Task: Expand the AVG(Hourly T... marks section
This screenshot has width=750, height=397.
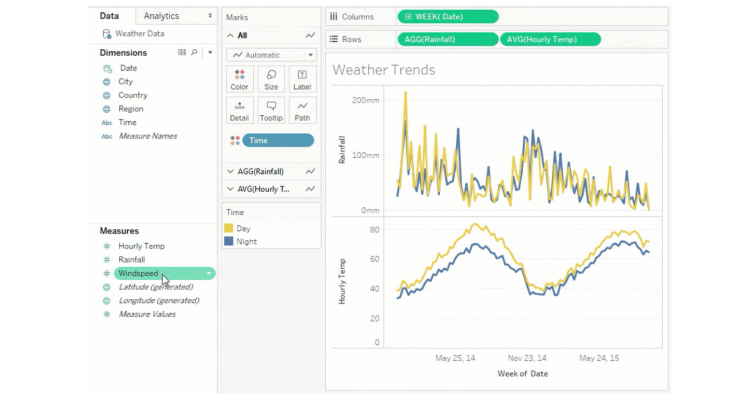Action: 231,189
